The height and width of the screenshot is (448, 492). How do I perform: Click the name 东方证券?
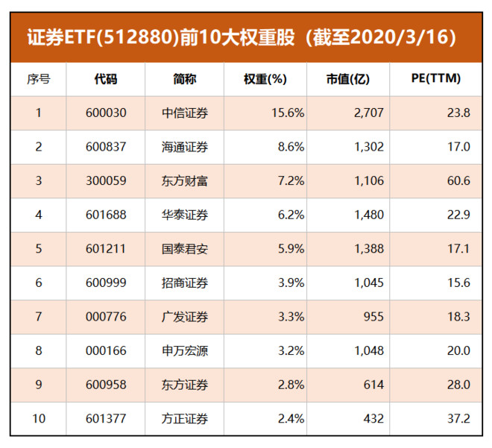185,385
